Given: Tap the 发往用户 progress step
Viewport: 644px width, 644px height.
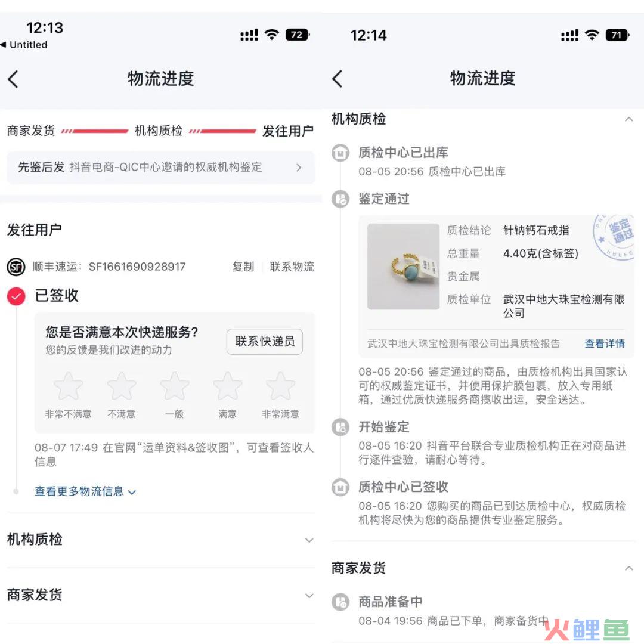Looking at the screenshot, I should pyautogui.click(x=288, y=131).
